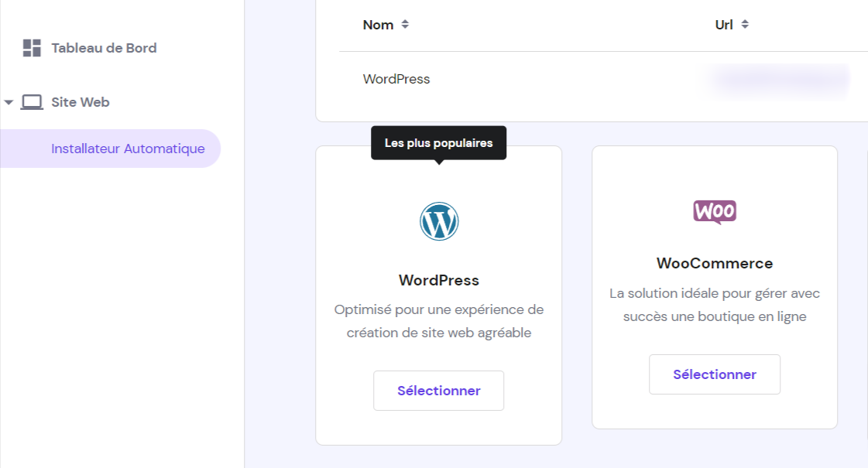Collapse the Site Web section chevron

click(8, 101)
